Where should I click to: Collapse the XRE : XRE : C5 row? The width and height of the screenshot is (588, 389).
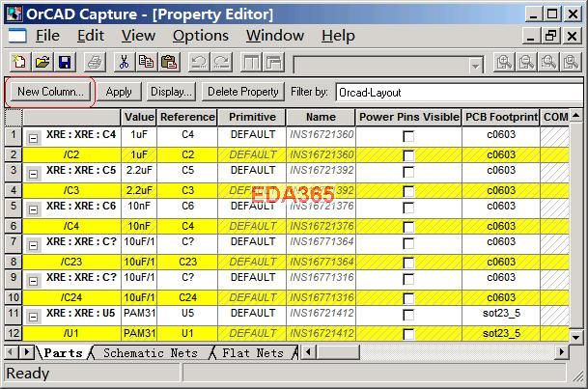pos(33,174)
